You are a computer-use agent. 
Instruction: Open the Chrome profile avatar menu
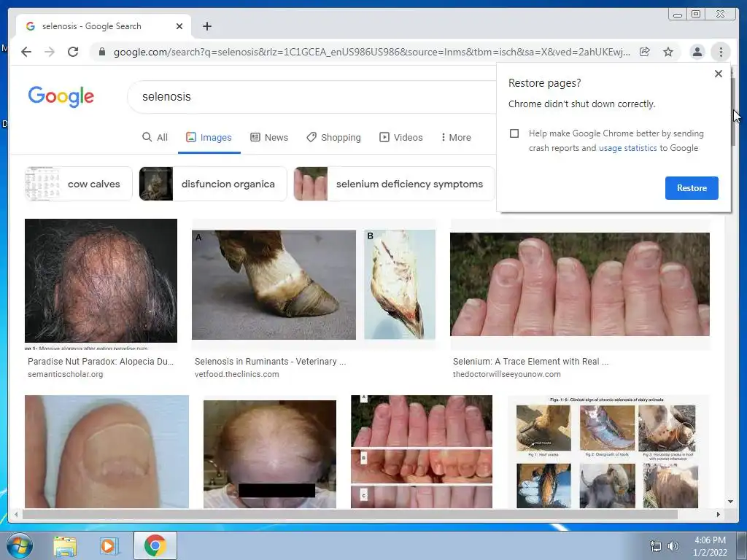[x=697, y=52]
